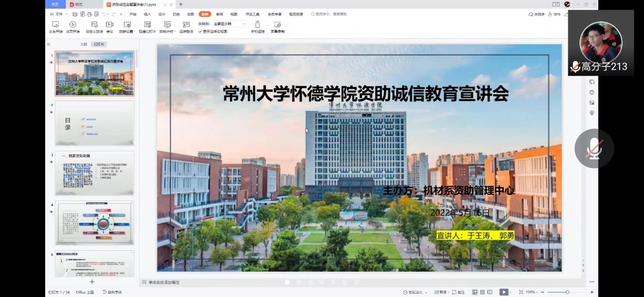Select the 目录 slide 2 thumbnail

[94, 123]
